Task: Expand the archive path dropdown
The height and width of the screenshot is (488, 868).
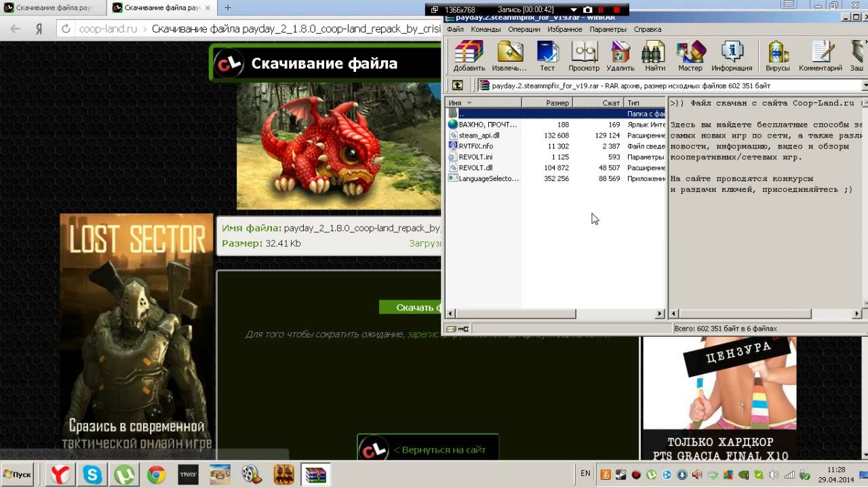Action: tap(865, 85)
